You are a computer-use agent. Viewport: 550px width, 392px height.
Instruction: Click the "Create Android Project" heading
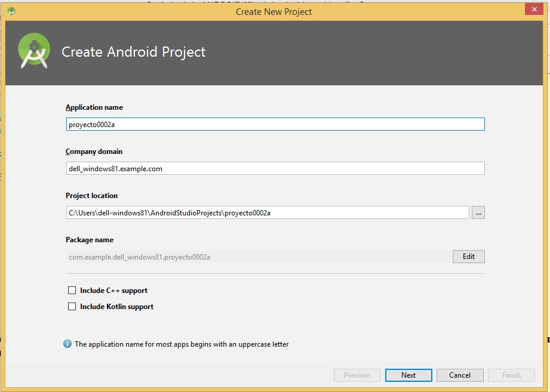[x=134, y=52]
